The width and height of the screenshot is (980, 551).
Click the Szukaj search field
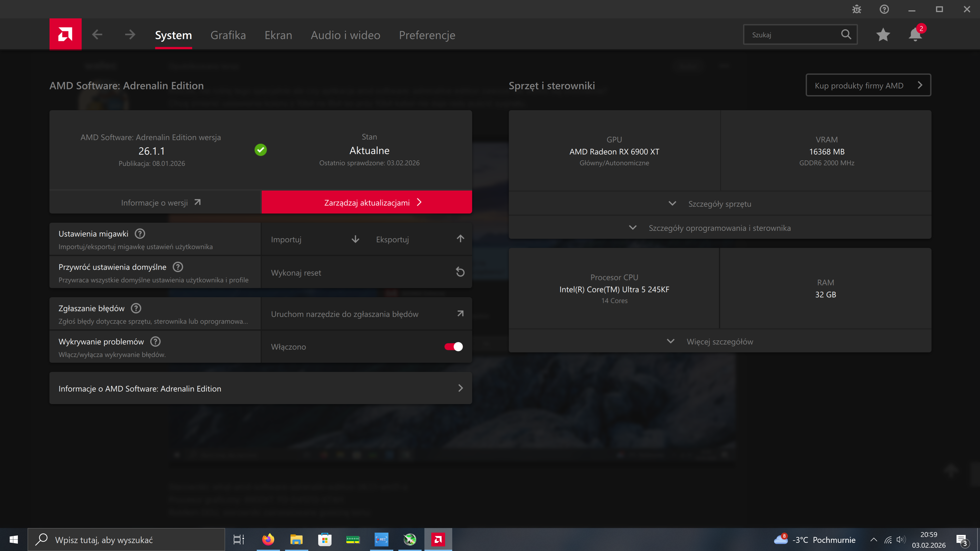[793, 35]
